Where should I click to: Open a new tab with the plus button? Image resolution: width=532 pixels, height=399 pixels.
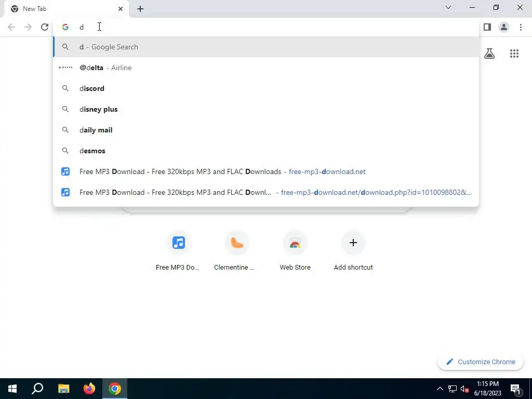(x=140, y=9)
